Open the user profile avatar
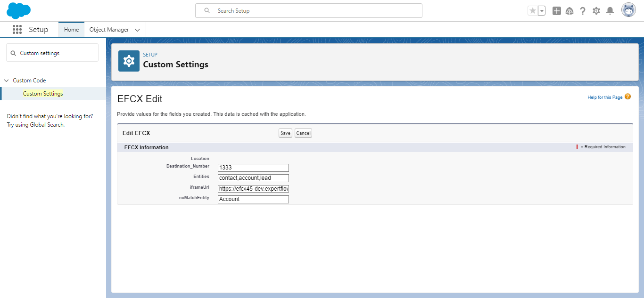The image size is (644, 298). coord(628,10)
